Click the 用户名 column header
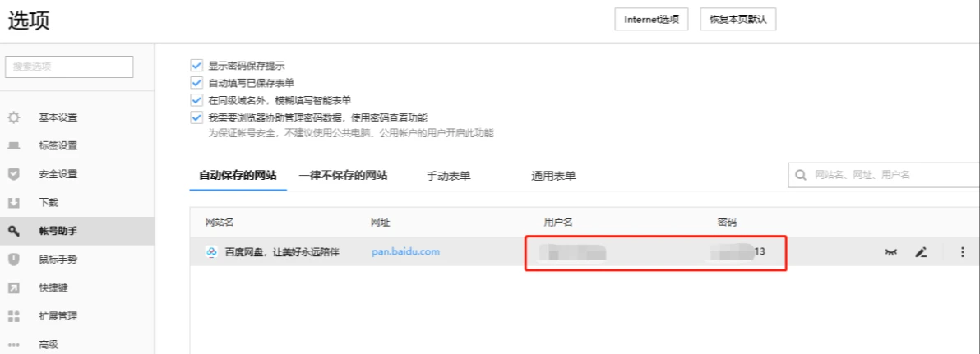This screenshot has height=354, width=980. [x=559, y=223]
